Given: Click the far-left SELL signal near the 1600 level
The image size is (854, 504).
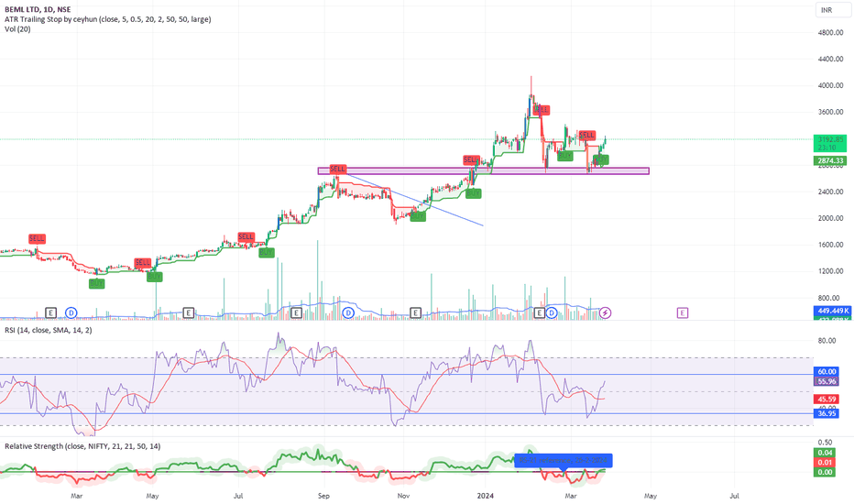Looking at the screenshot, I should coord(37,238).
